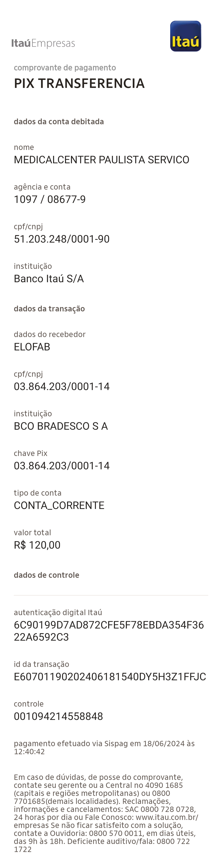Open the www.itau.com.br/empresas link
Screen dimensions: 222x868
pyautogui.click(x=167, y=817)
